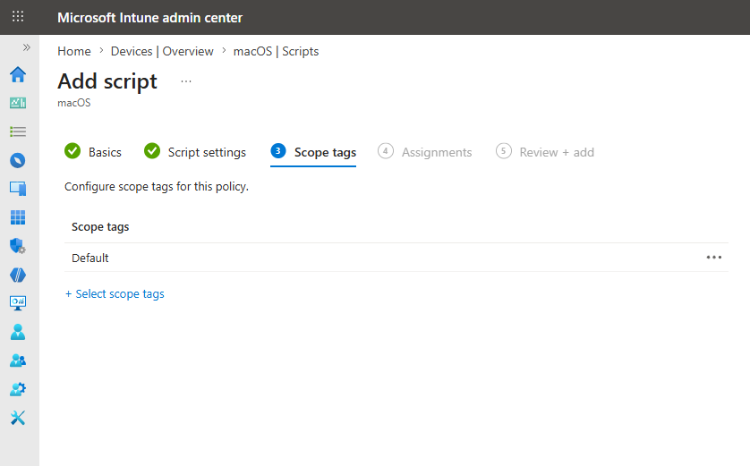Expand the collapsed sidebar with double chevron
750x466 pixels.
point(26,47)
